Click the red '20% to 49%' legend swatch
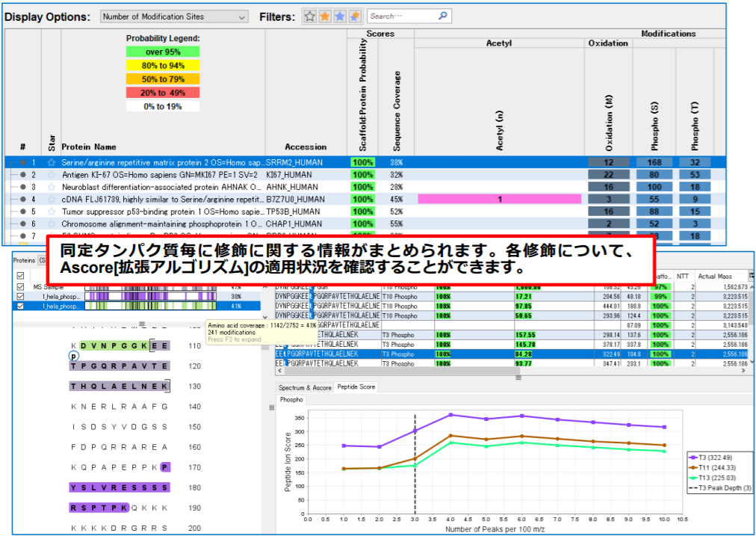Screen dimensions: 756x536 (163, 93)
